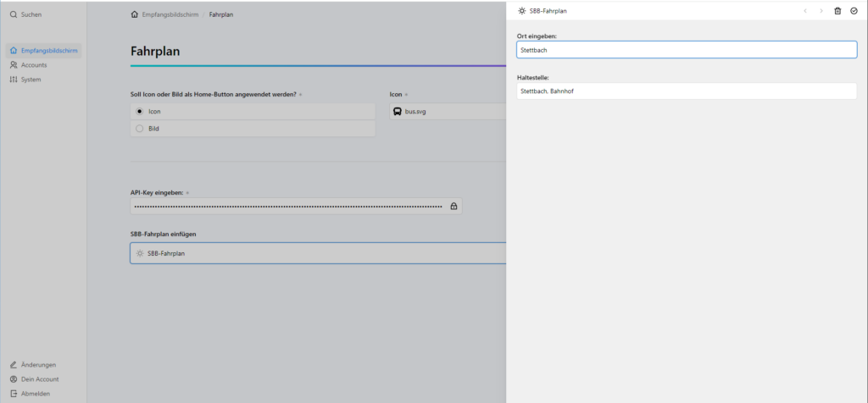Viewport: 868px width, 403px height.
Task: Open Änderungen in the sidebar
Action: (x=33, y=365)
